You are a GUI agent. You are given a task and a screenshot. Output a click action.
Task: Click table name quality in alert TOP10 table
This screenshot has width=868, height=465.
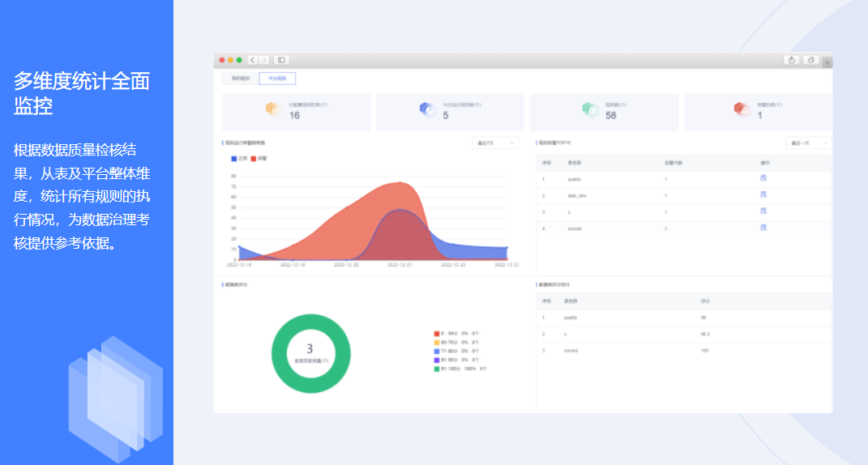click(574, 179)
